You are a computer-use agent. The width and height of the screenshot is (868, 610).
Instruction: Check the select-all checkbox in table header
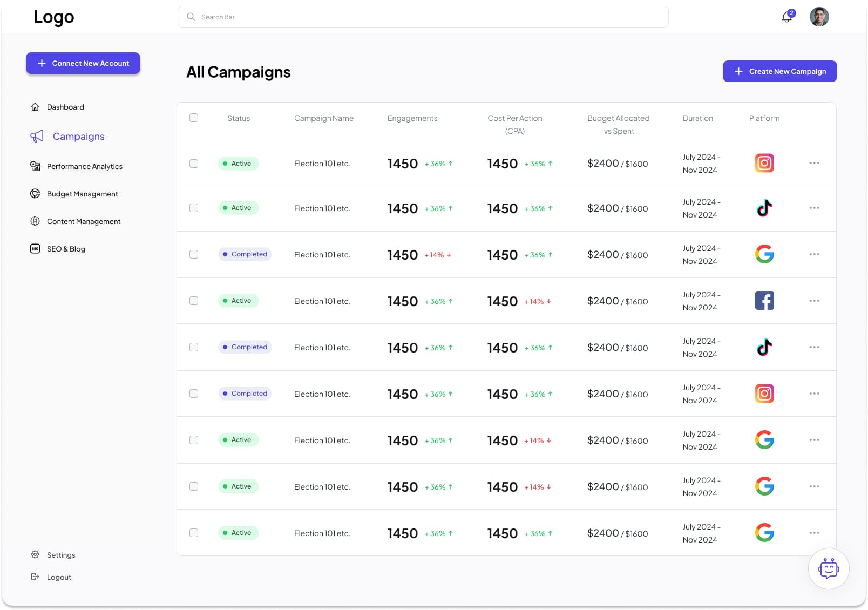coord(193,118)
